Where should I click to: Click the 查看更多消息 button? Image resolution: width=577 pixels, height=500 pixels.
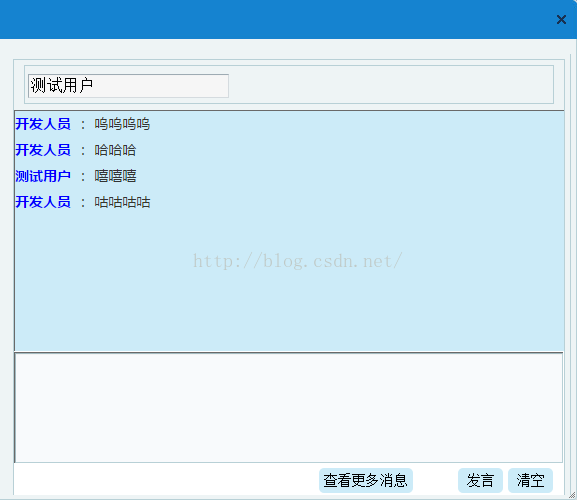click(x=366, y=481)
